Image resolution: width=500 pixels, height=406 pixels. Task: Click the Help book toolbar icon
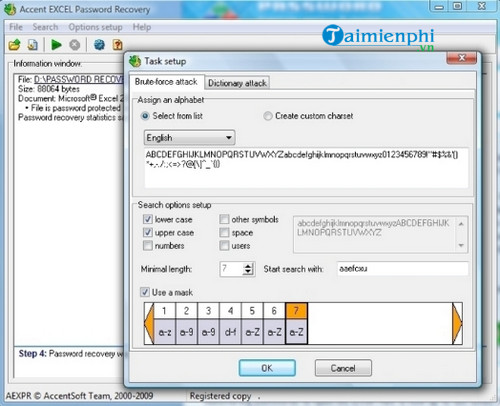tap(117, 44)
